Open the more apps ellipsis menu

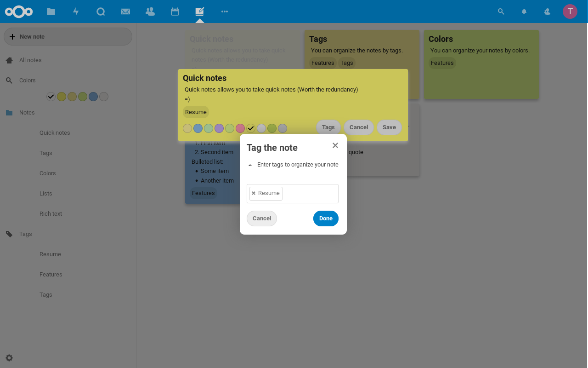225,11
